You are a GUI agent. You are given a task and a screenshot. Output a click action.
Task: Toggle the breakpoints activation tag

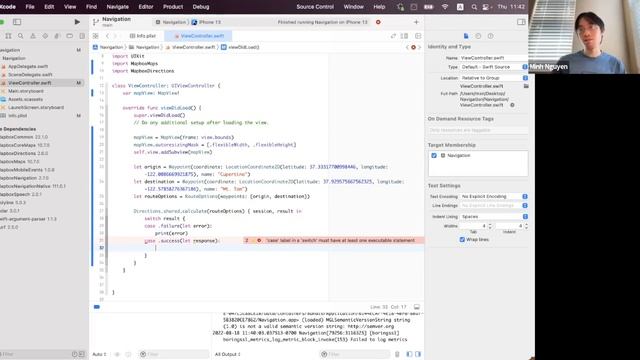pyautogui.click(x=97, y=307)
